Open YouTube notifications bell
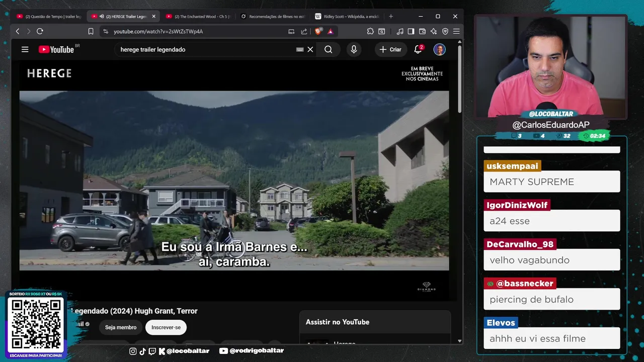Viewport: 644px width, 362px height. (x=418, y=49)
